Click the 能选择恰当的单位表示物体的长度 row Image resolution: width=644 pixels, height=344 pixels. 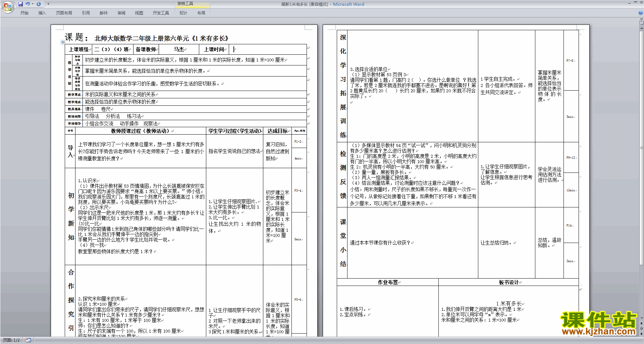tap(120, 102)
